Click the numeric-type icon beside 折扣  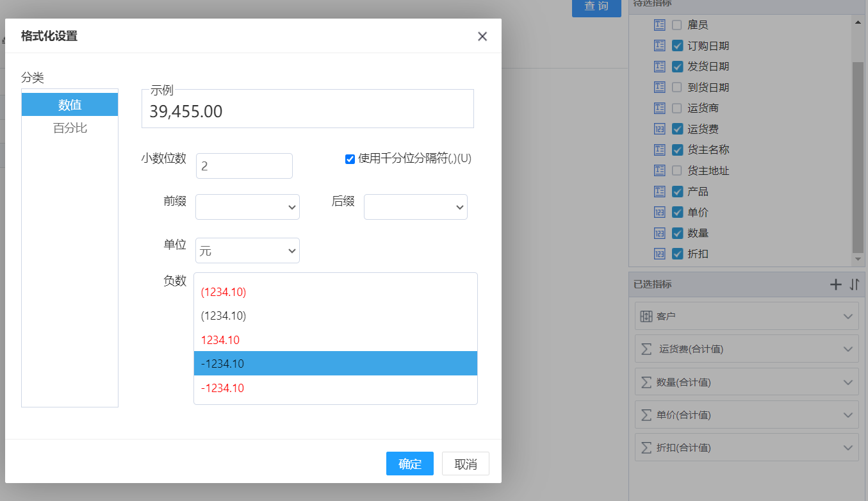(x=660, y=254)
